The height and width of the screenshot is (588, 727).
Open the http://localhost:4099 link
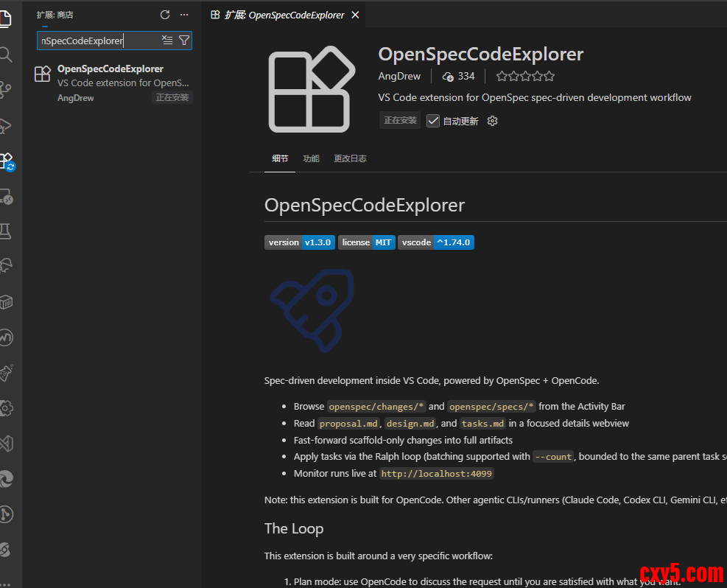(437, 474)
